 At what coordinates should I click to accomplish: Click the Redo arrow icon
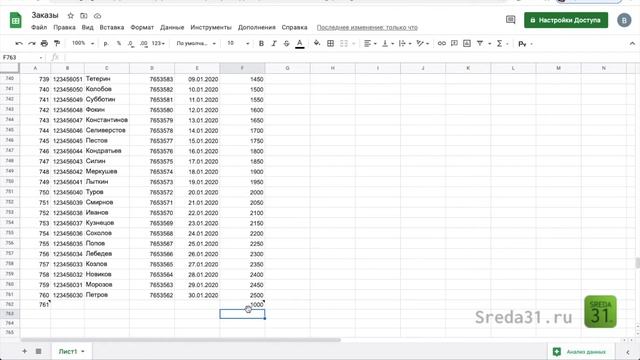31,43
